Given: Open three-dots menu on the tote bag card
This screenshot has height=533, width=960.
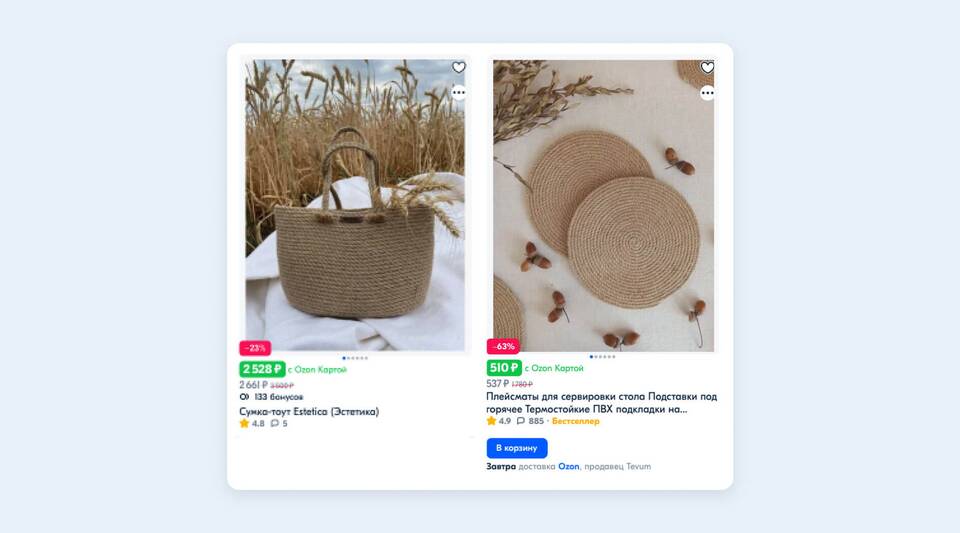Looking at the screenshot, I should coord(459,92).
